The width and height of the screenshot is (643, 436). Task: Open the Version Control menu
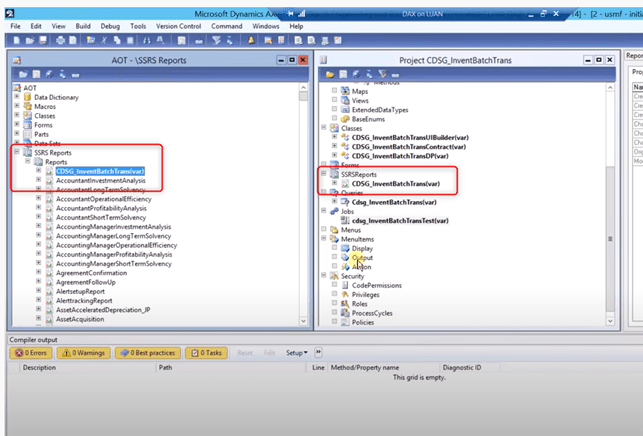pyautogui.click(x=178, y=26)
